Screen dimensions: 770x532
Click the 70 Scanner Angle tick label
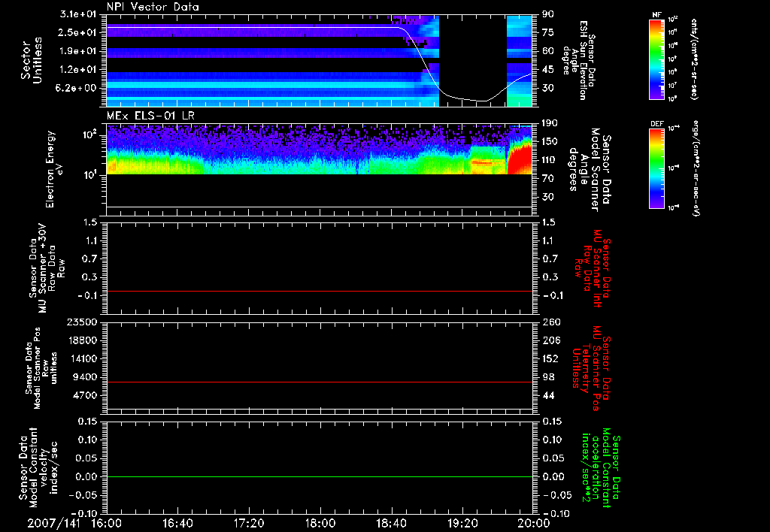[x=548, y=179]
